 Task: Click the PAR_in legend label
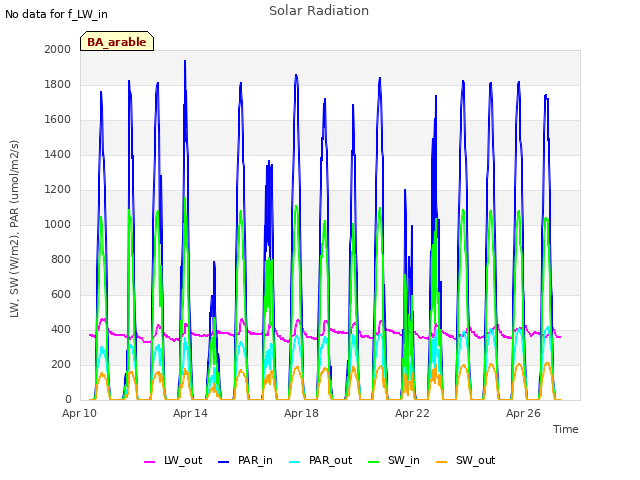click(255, 460)
